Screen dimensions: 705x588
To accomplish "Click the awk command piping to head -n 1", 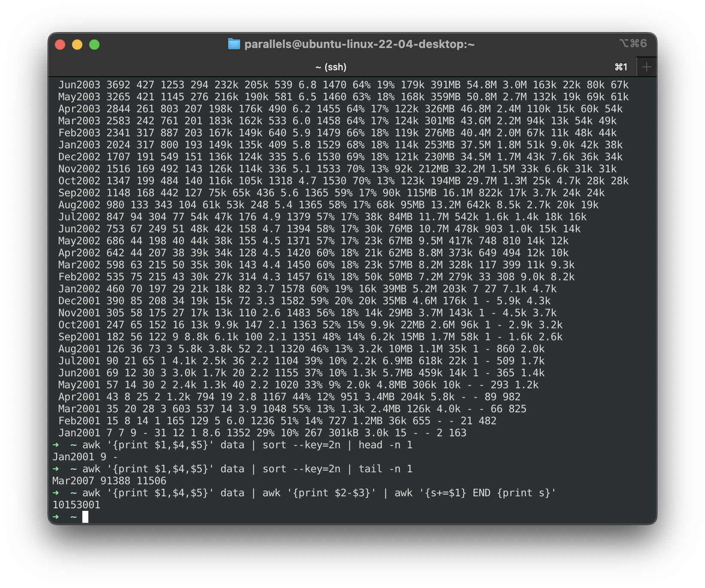I will 247,445.
